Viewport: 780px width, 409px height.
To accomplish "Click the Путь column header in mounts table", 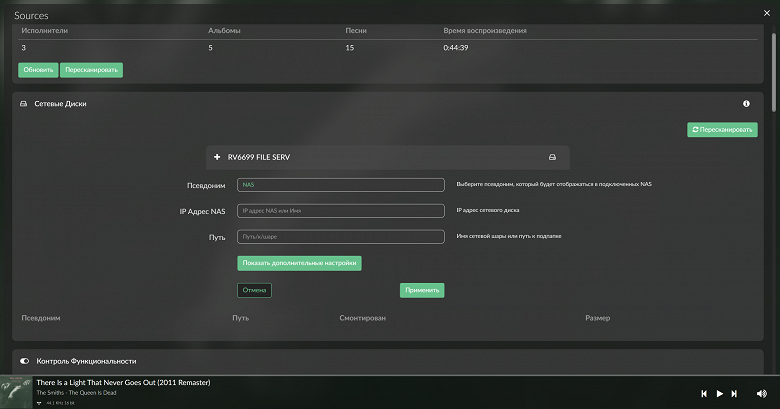I will (x=241, y=318).
